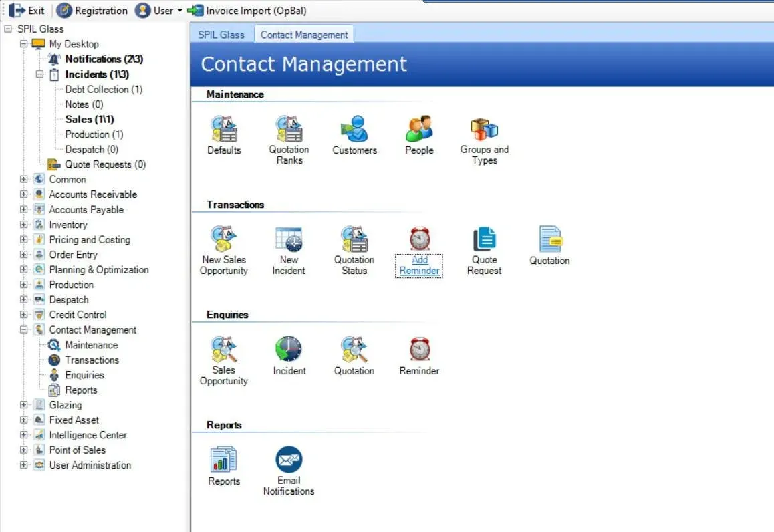Open the People maintenance icon
Screen dimensions: 774x532
(x=419, y=129)
